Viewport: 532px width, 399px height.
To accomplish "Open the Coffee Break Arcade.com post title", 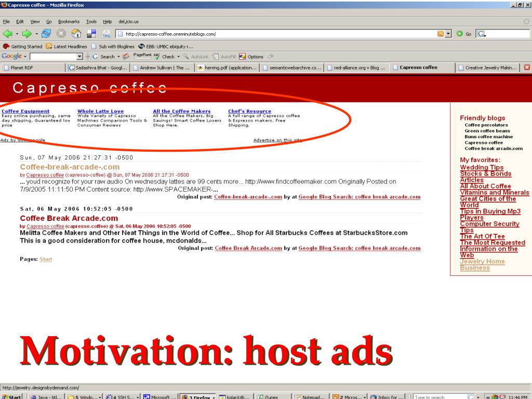I will (69, 218).
